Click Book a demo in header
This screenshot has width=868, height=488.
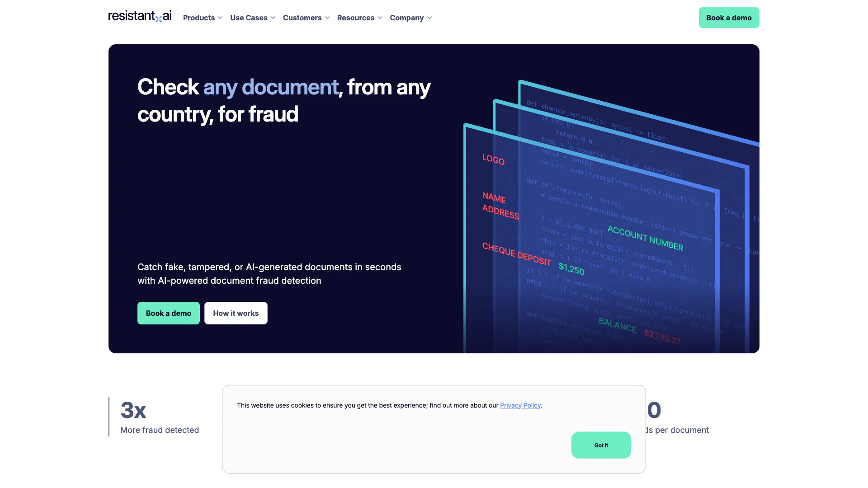(x=729, y=18)
